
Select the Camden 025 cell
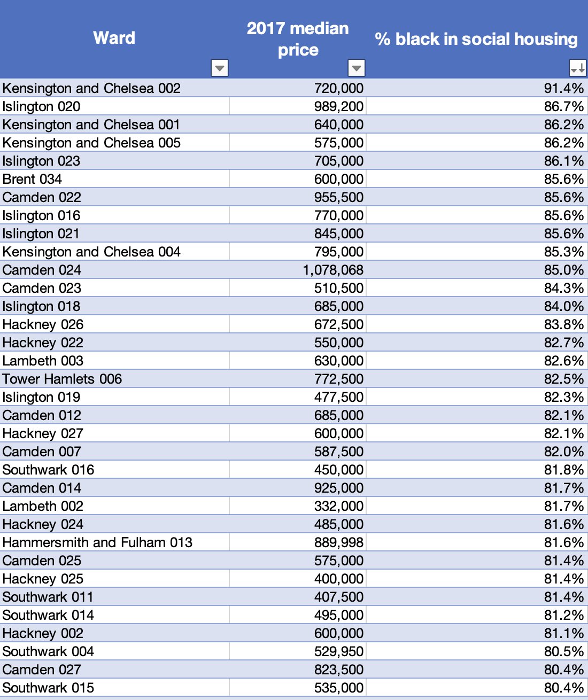point(114,561)
